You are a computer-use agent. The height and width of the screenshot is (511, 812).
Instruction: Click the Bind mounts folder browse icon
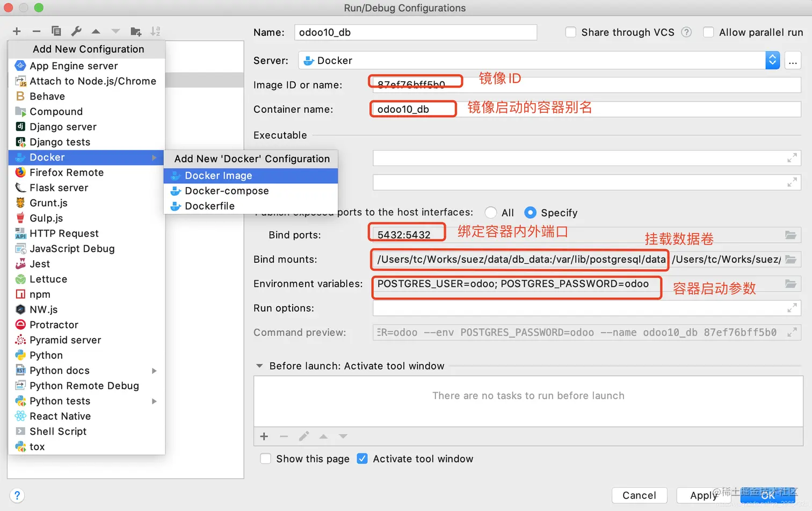(x=791, y=260)
